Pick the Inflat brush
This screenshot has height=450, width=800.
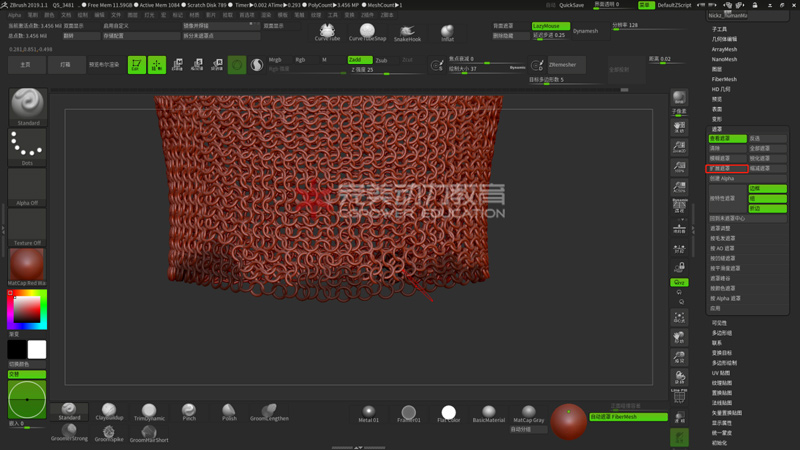point(447,32)
